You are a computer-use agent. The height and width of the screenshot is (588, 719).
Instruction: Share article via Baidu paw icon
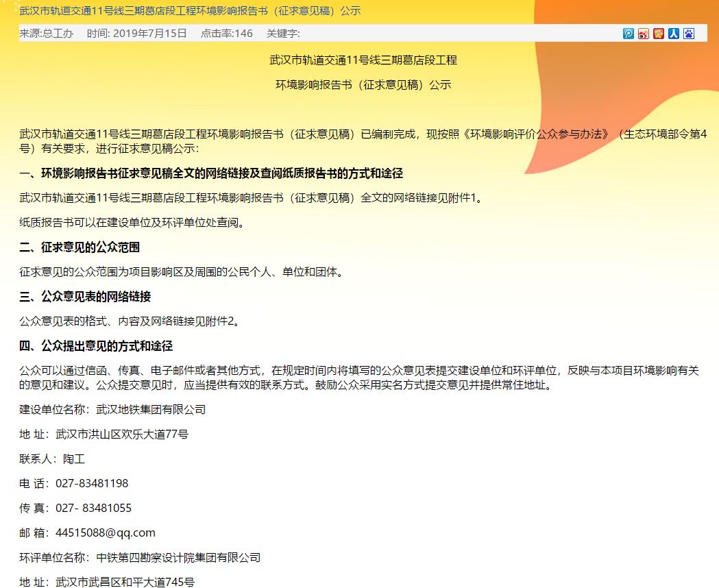(x=689, y=34)
